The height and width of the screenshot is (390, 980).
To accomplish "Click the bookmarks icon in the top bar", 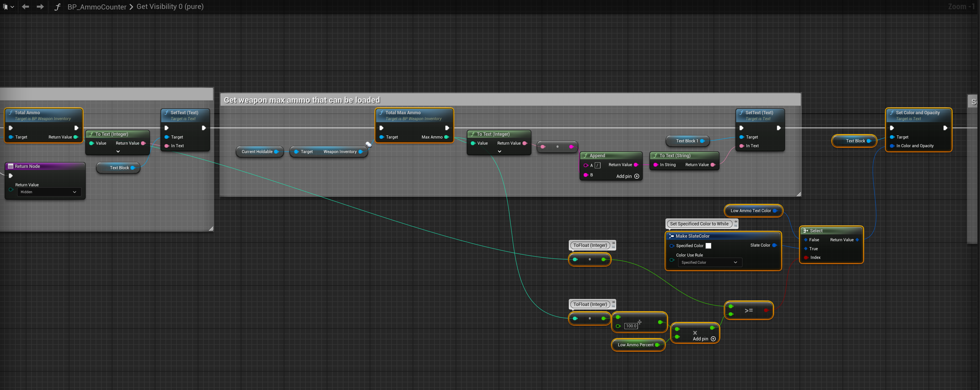I will 6,7.
